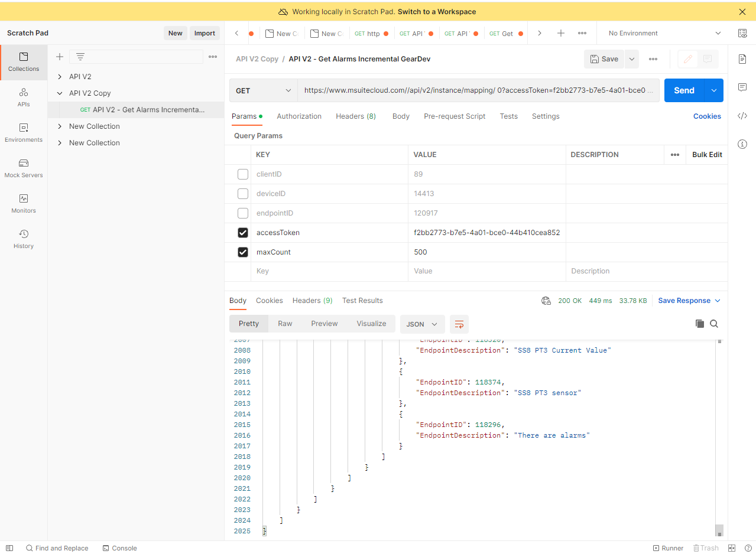Open the GET method dropdown
The width and height of the screenshot is (756, 554).
pyautogui.click(x=264, y=90)
